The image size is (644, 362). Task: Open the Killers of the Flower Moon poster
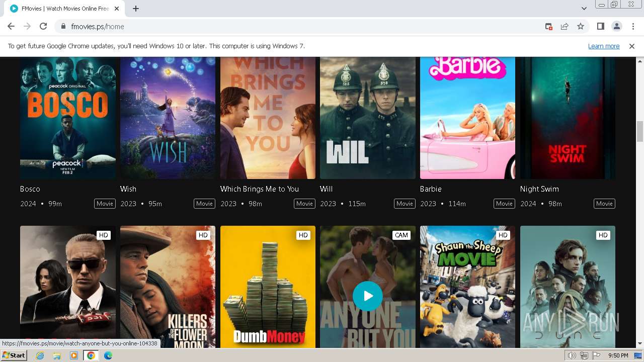coord(168,287)
